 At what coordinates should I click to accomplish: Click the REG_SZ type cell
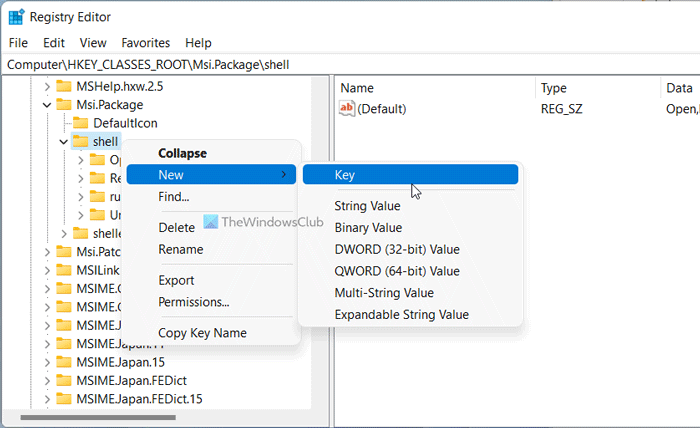(x=562, y=109)
